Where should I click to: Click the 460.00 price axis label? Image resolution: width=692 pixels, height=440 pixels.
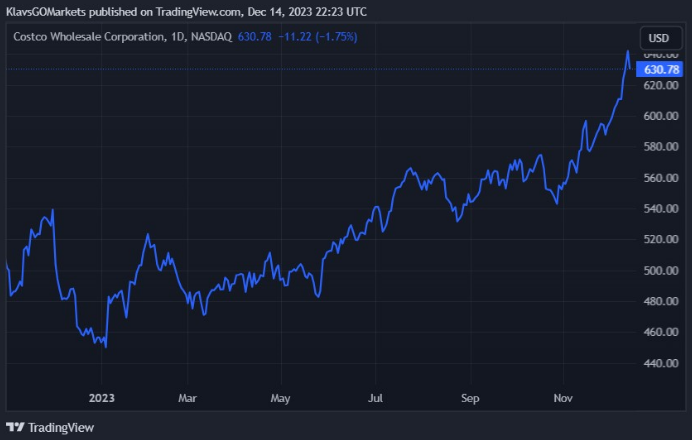coord(661,332)
